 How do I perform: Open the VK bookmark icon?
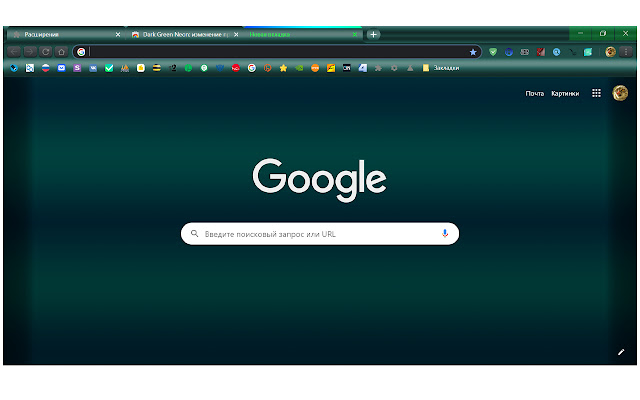[93, 68]
